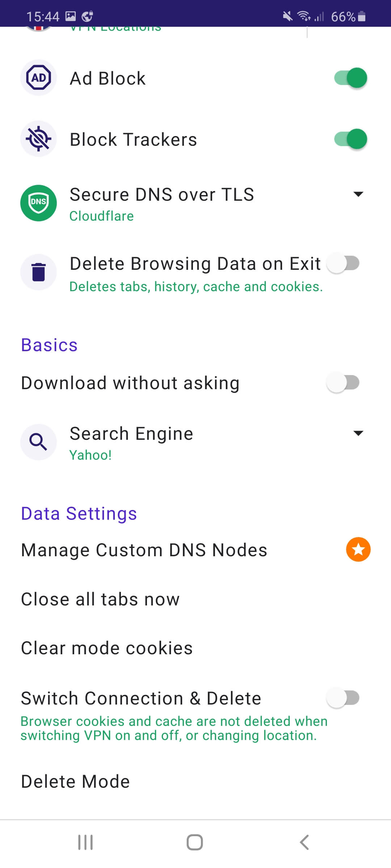Select Close all tabs now
391x868 pixels.
point(100,599)
